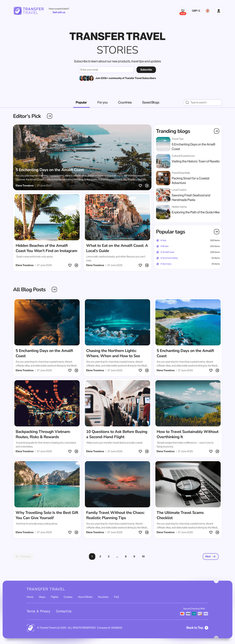Select the # AmalfiCoast tag

pyautogui.click(x=167, y=252)
